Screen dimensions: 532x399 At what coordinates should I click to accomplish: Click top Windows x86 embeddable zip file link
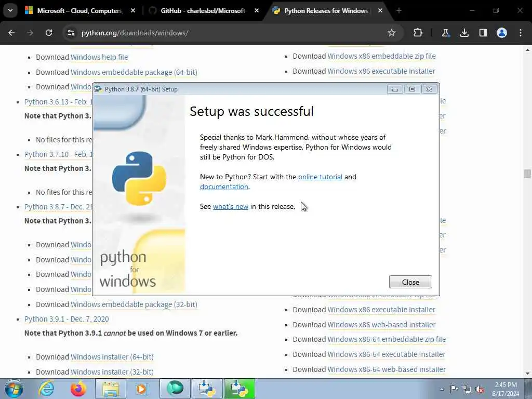click(381, 56)
